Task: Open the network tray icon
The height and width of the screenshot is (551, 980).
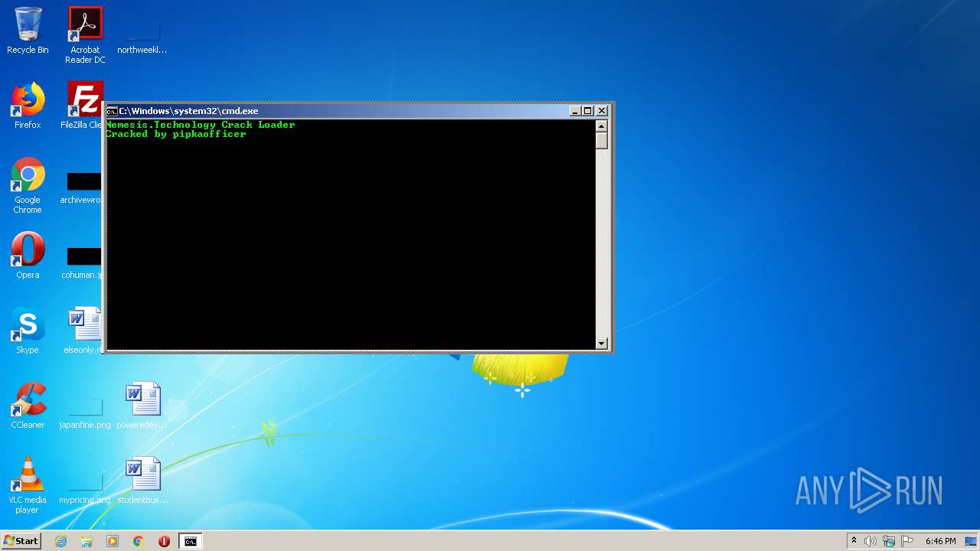Action: pos(889,541)
